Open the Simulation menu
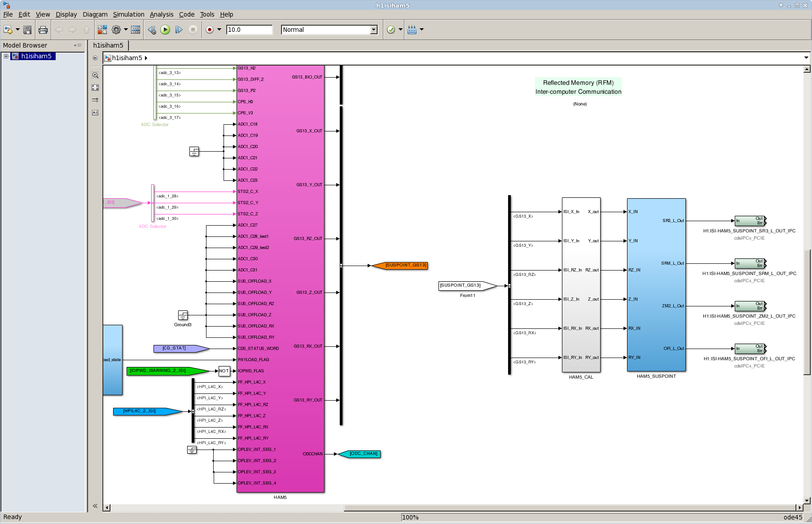Screen dimensions: 812x524 (128, 14)
